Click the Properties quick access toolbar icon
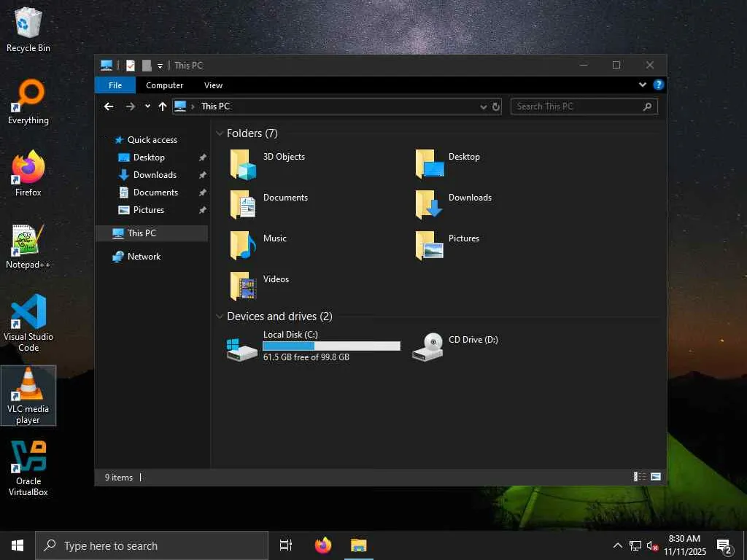Viewport: 747px width, 560px height. (130, 65)
